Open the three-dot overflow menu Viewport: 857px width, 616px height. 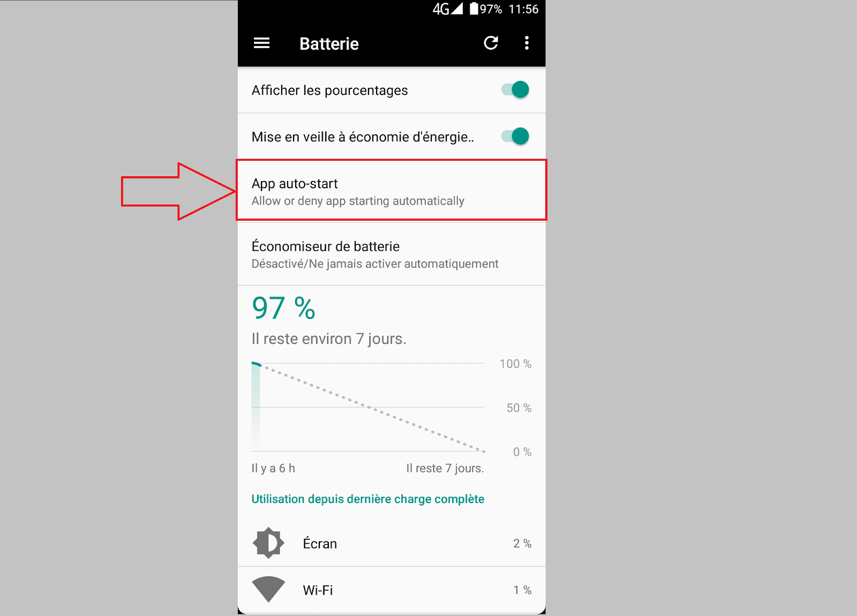(x=527, y=43)
